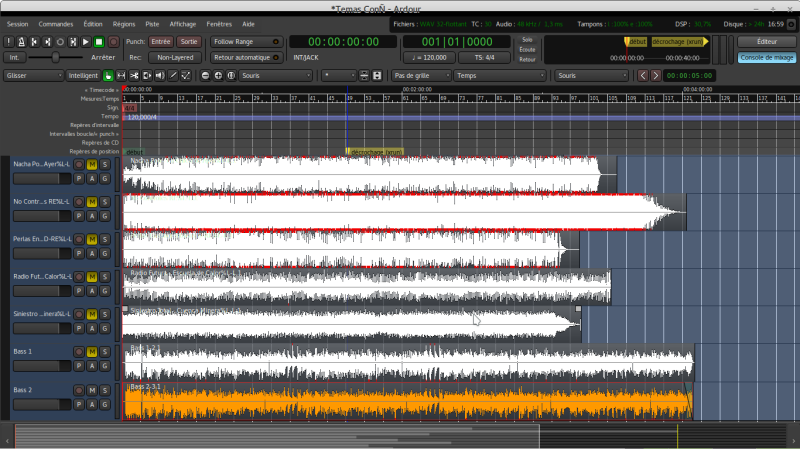Open the Édition menu
The image size is (800, 449).
pyautogui.click(x=93, y=24)
